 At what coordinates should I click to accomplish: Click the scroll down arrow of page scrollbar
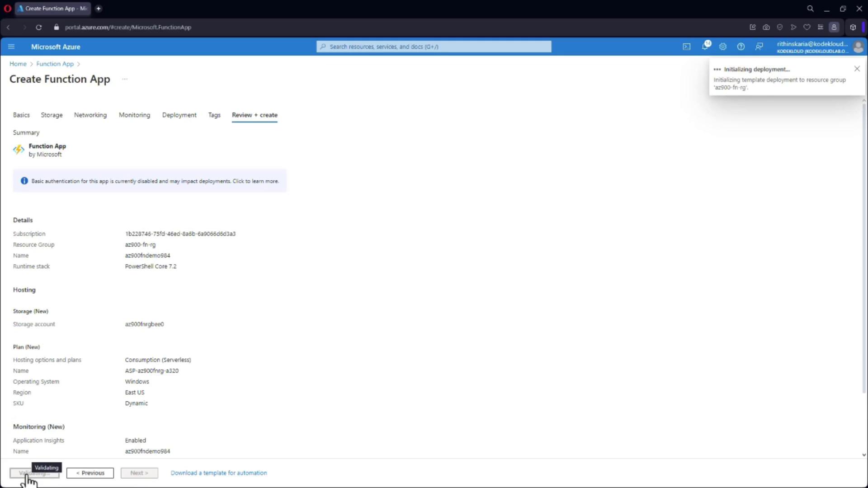coord(863,455)
